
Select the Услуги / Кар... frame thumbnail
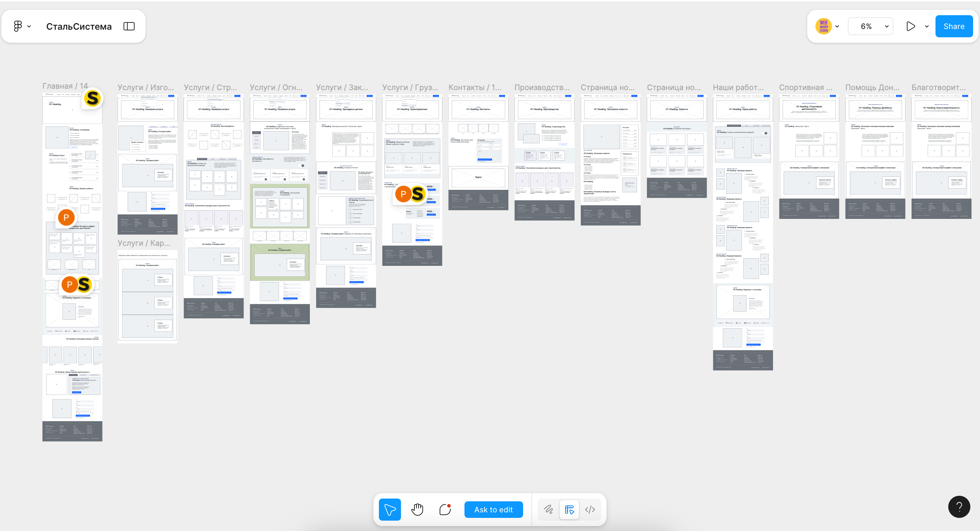click(147, 297)
